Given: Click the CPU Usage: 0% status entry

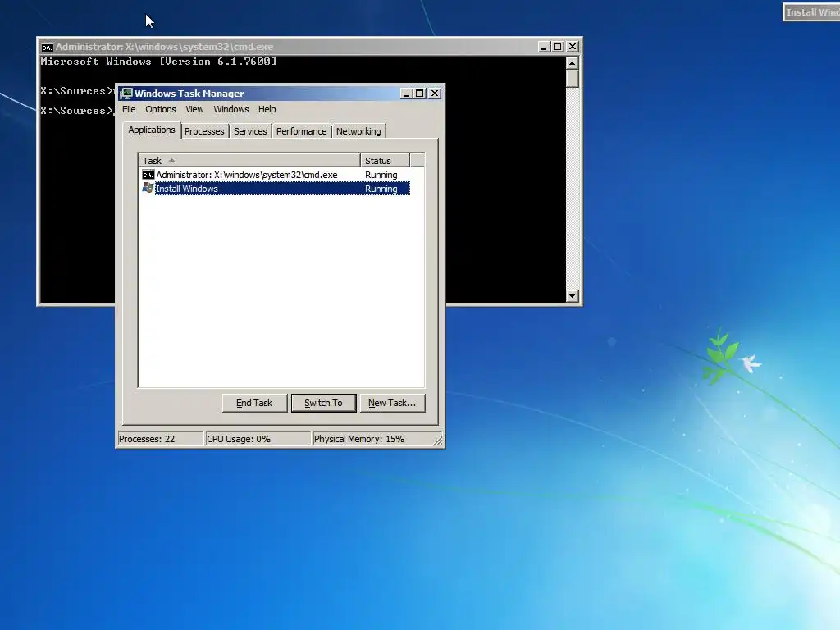Looking at the screenshot, I should click(258, 439).
